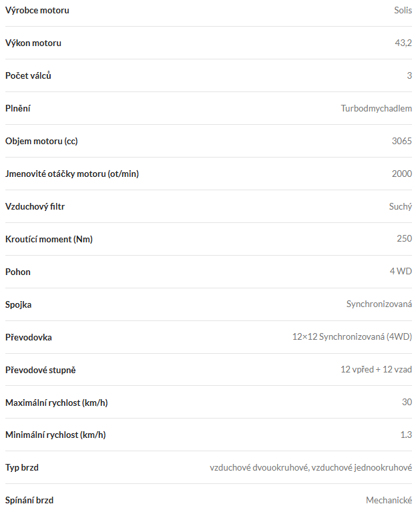The image size is (420, 508).
Task: Click 'Kroutící moment (Nm)' label
Action: (x=49, y=239)
